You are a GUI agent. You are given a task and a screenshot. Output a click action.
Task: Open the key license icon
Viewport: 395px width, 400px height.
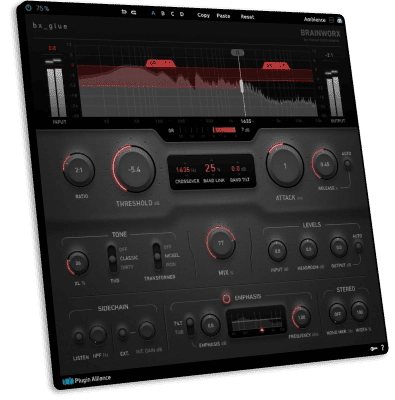(374, 349)
